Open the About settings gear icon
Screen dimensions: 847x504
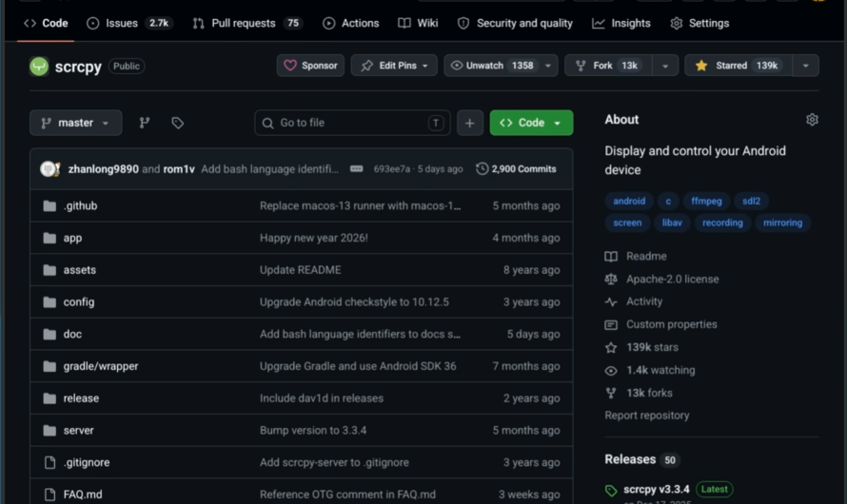[x=812, y=120]
